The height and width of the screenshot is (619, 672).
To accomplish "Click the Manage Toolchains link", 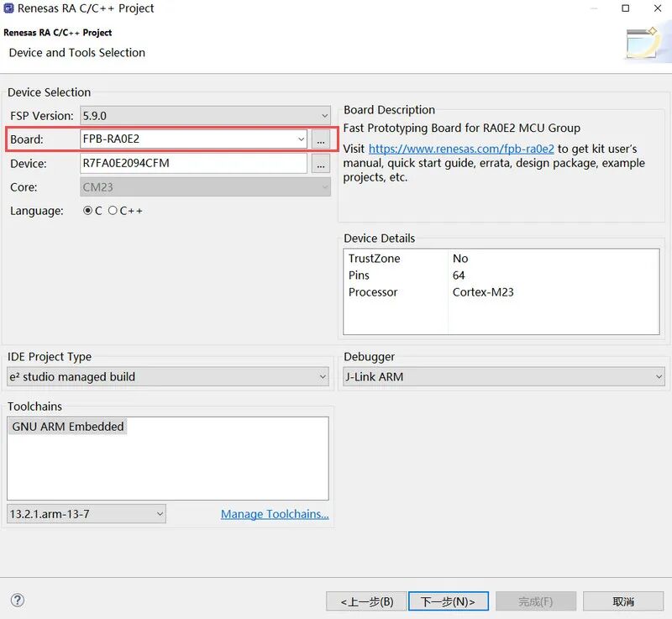I will click(x=275, y=514).
